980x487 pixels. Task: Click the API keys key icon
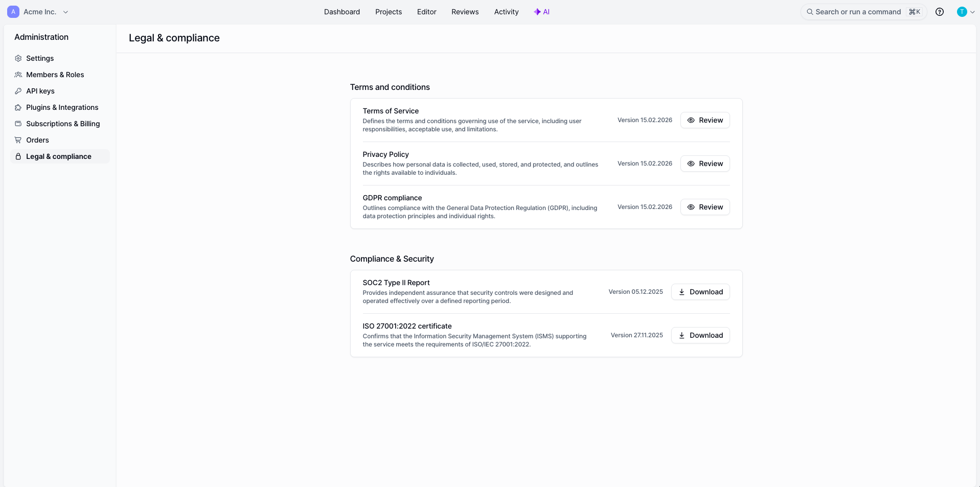(18, 91)
